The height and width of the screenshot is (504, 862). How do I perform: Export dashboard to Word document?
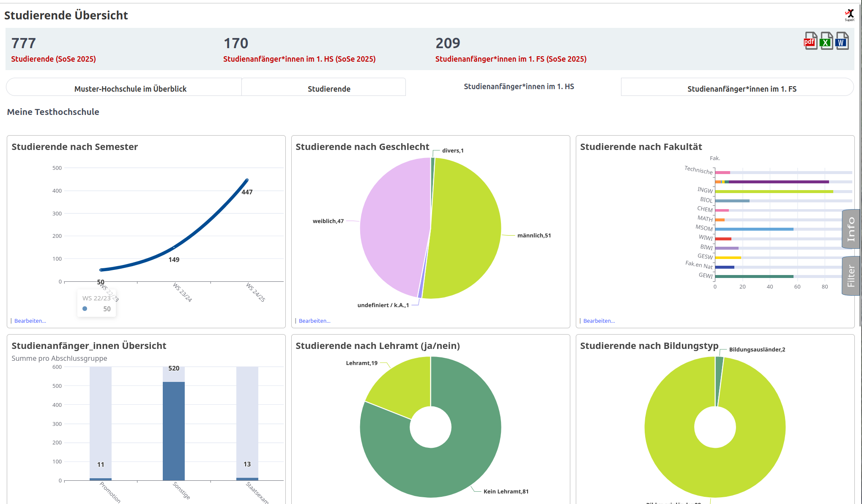tap(842, 41)
